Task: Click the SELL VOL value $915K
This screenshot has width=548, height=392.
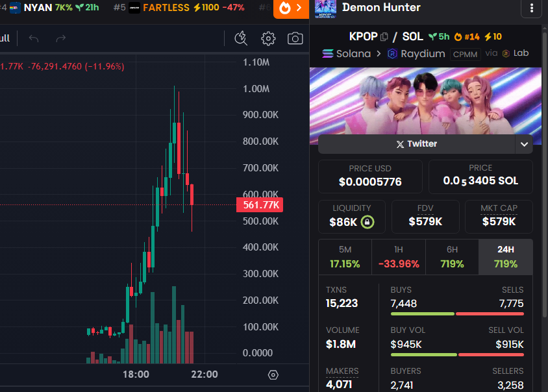Action: point(510,345)
